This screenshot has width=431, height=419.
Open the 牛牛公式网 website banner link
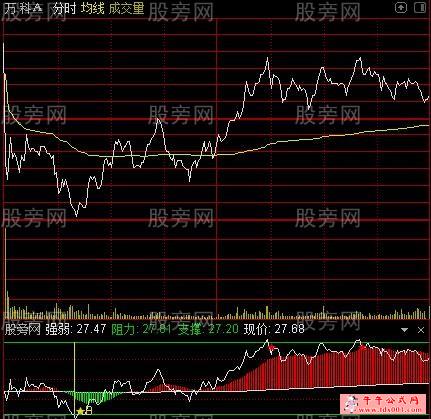(x=383, y=403)
